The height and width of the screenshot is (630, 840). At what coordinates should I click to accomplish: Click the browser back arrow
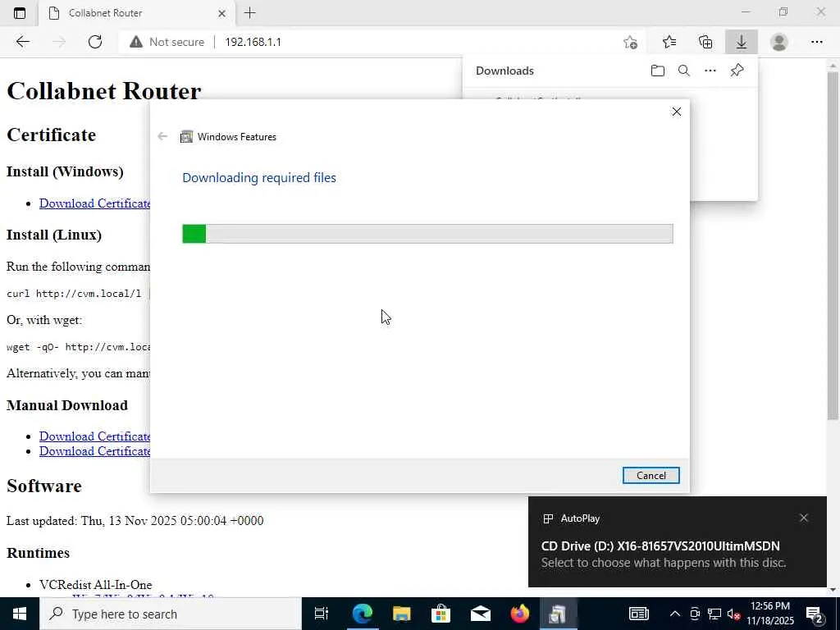[x=22, y=42]
